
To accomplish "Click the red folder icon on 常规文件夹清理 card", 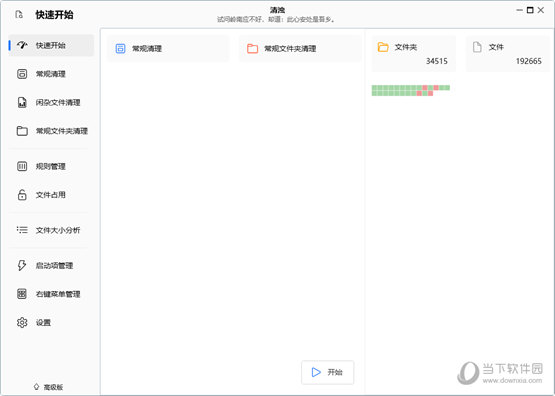I will click(252, 48).
